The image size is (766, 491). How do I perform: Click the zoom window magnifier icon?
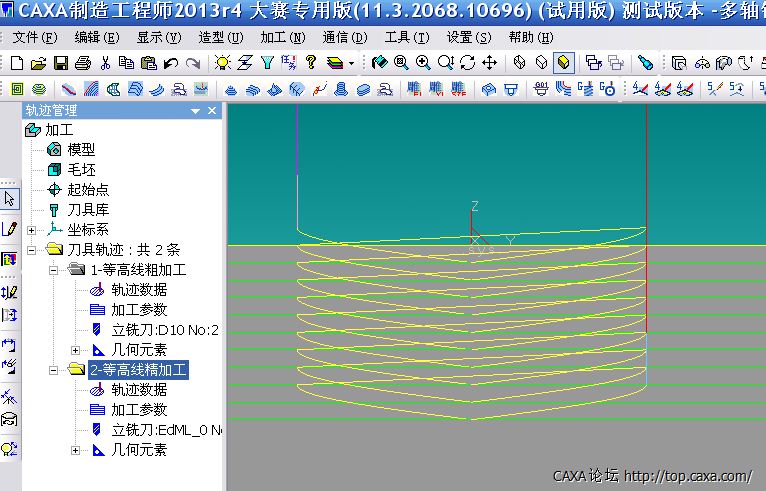pyautogui.click(x=401, y=63)
